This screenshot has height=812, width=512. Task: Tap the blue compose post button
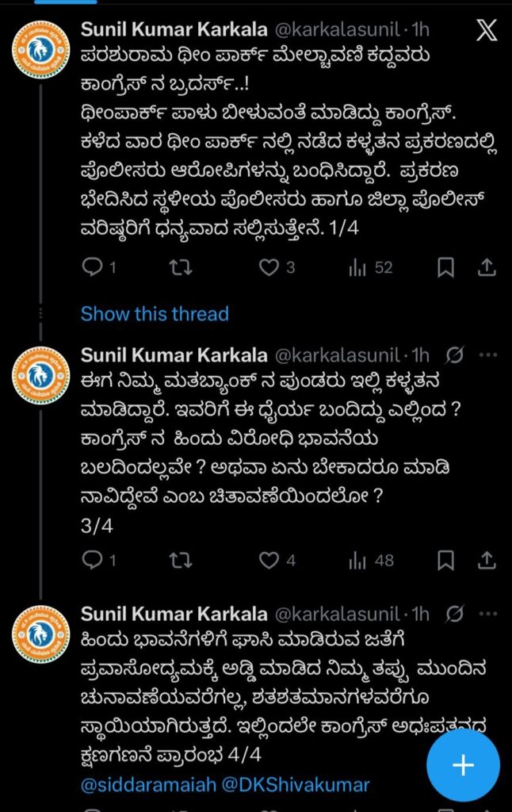click(463, 764)
